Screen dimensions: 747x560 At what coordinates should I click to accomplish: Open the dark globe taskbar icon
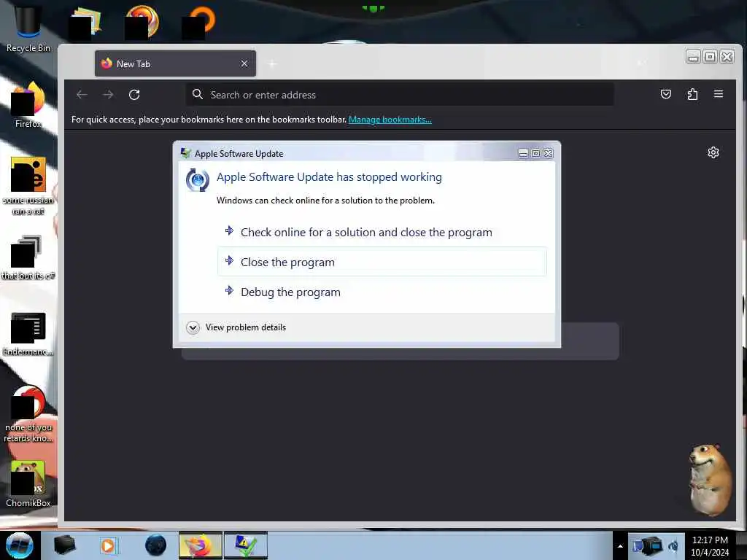[155, 545]
